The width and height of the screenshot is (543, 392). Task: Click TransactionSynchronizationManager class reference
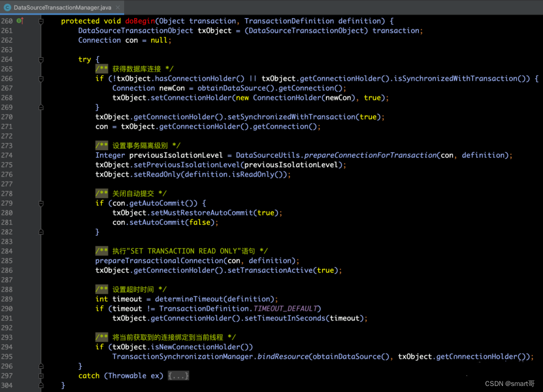[x=183, y=356]
